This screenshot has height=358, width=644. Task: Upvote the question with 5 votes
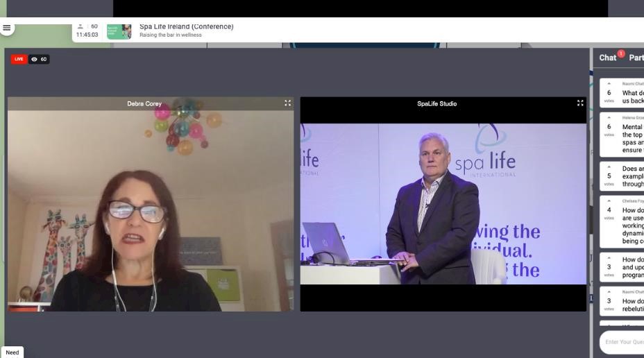click(609, 167)
